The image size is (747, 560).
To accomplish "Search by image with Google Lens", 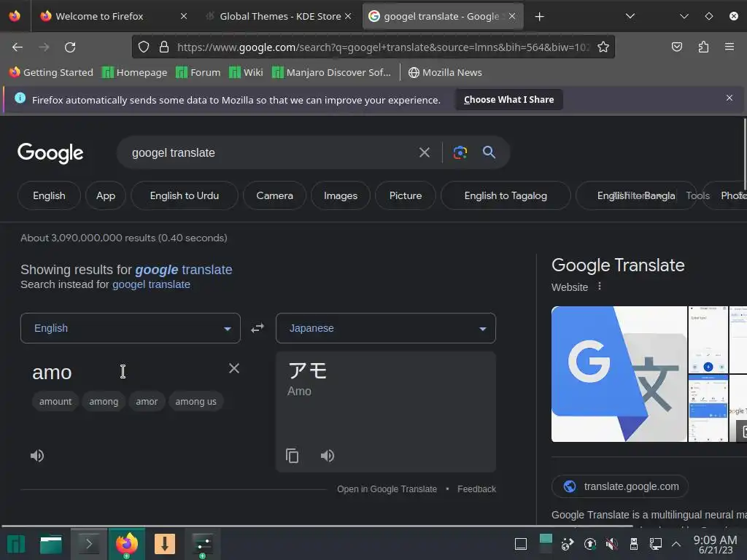I will tap(460, 152).
